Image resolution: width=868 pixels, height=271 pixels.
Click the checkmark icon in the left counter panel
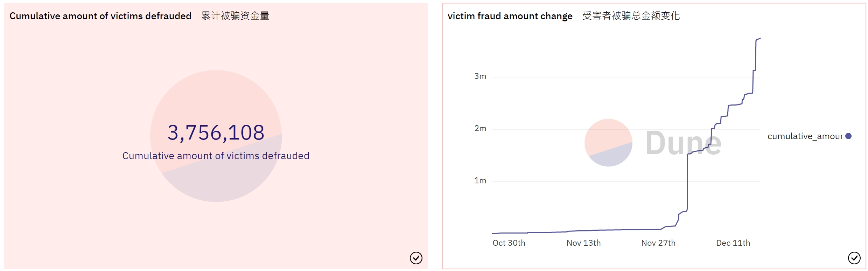416,258
